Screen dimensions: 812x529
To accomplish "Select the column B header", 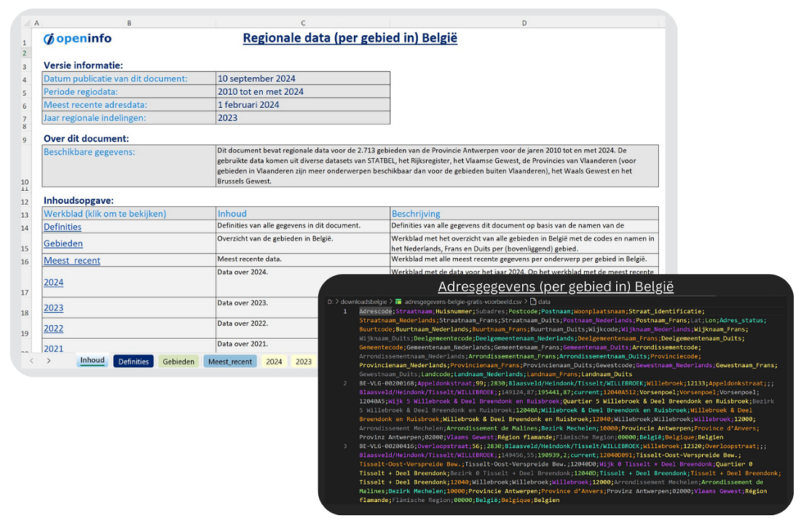I will pyautogui.click(x=129, y=23).
